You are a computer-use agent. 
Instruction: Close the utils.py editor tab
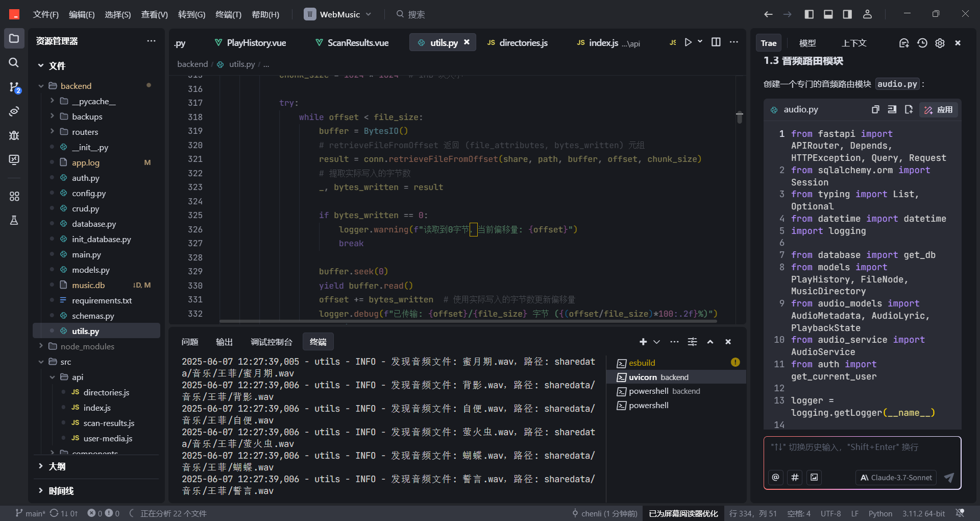467,42
